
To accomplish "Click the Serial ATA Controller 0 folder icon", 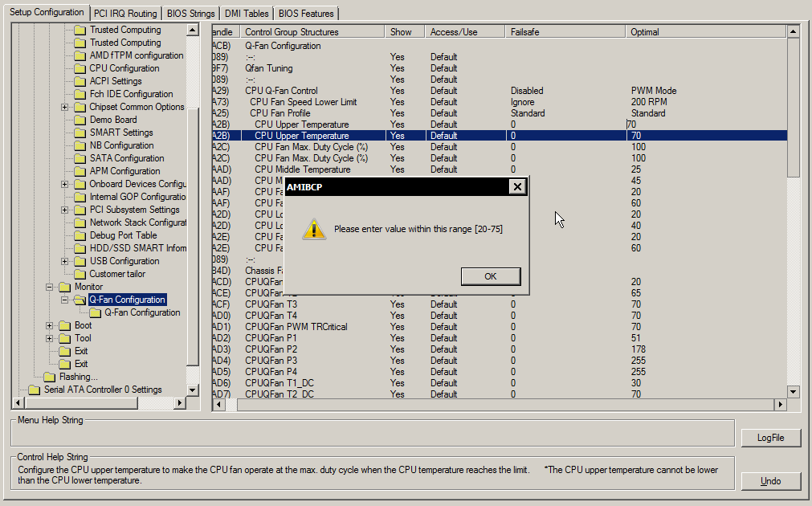I will (x=34, y=390).
